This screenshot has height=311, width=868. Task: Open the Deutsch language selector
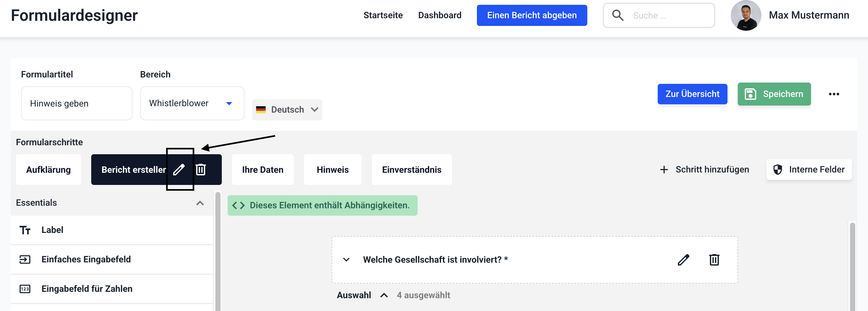[x=287, y=109]
